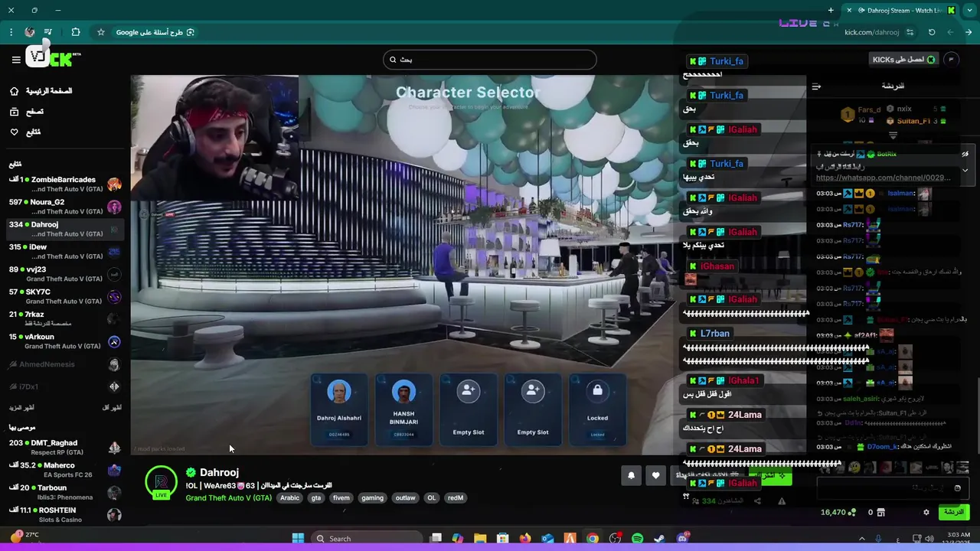This screenshot has width=980, height=551.
Task: Open ZombieBarricades channel in sidebar
Action: (65, 184)
